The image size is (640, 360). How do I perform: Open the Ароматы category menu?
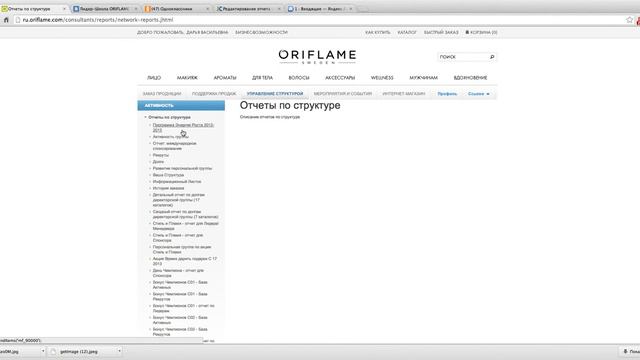(225, 78)
